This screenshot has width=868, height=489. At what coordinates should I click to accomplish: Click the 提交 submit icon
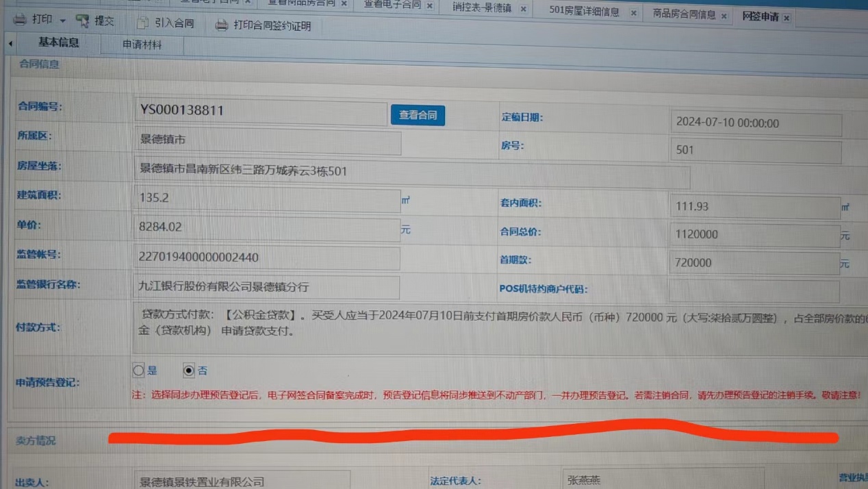point(83,21)
